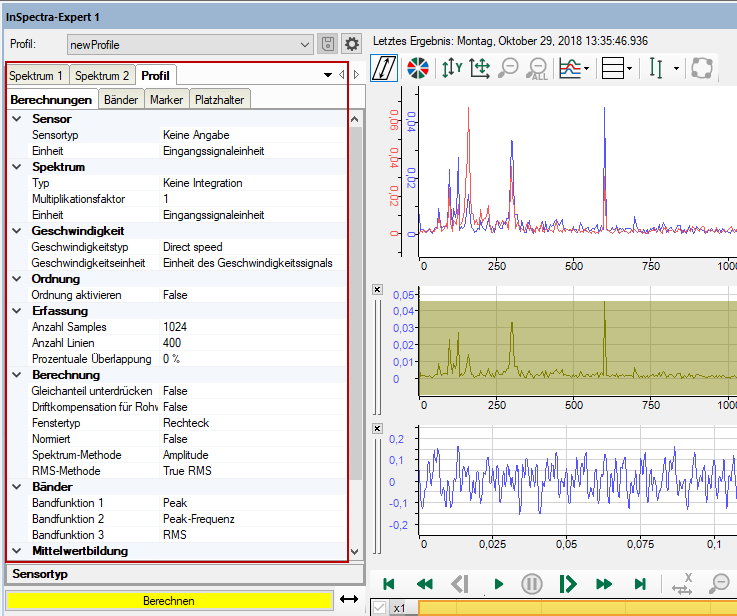Click the yellow Berechnen button
737x616 pixels.
[x=169, y=600]
